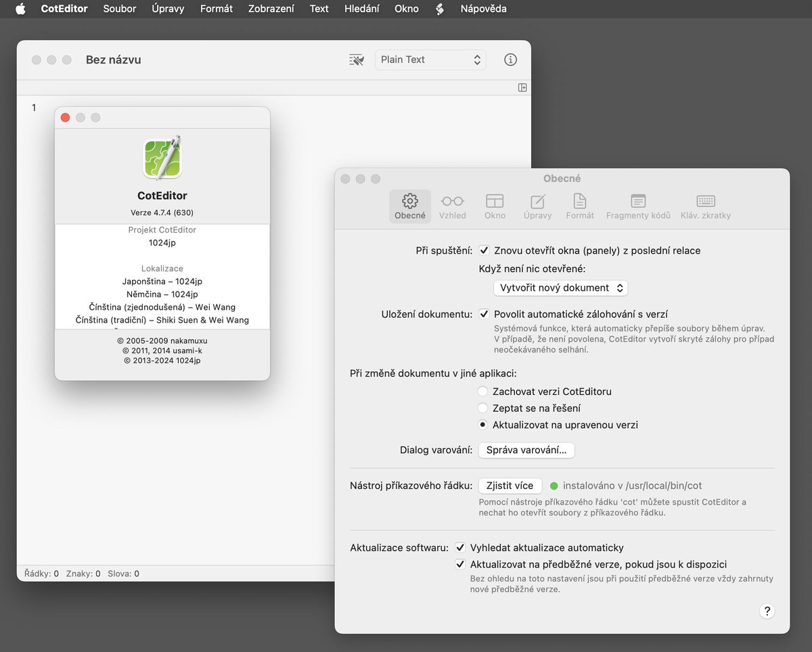This screenshot has height=652, width=812.
Task: Open the Nápověda menu
Action: pyautogui.click(x=484, y=9)
